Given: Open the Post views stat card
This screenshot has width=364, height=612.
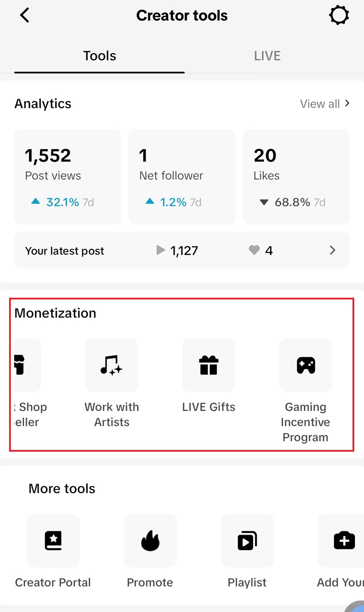Looking at the screenshot, I should [68, 177].
